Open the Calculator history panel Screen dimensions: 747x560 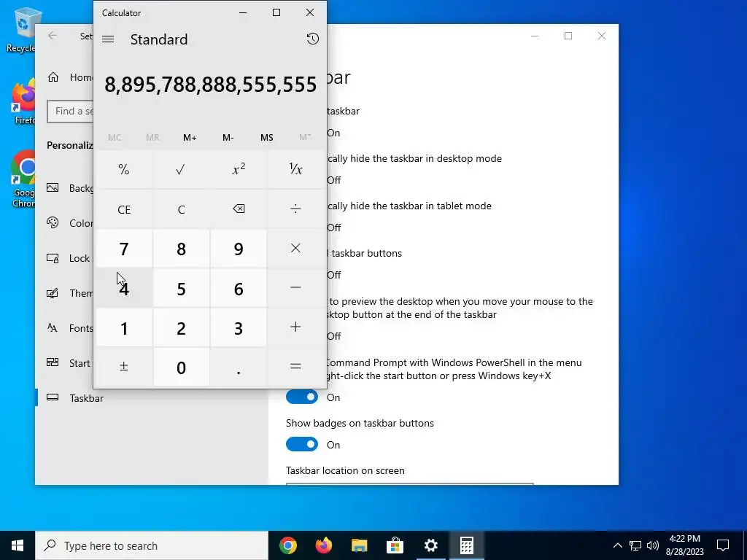tap(312, 39)
